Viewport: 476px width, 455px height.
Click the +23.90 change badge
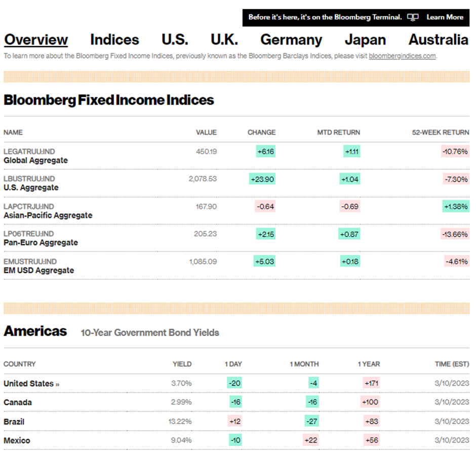(262, 179)
